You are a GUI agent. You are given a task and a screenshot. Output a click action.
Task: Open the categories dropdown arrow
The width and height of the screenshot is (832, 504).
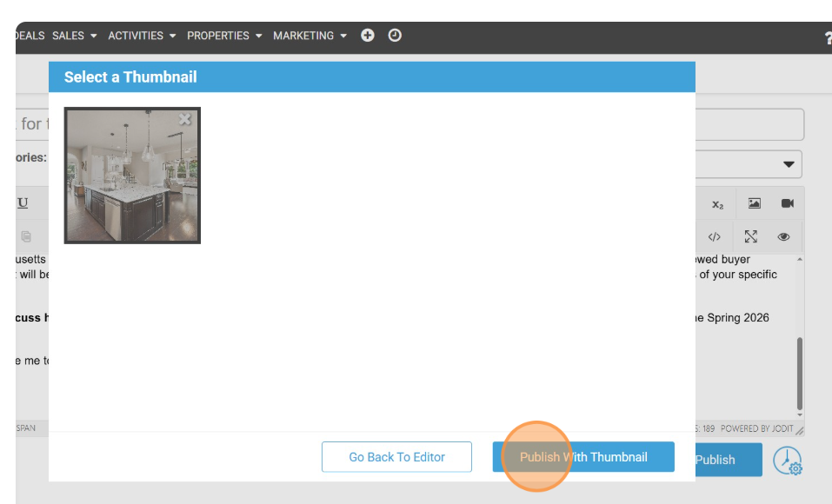point(789,164)
